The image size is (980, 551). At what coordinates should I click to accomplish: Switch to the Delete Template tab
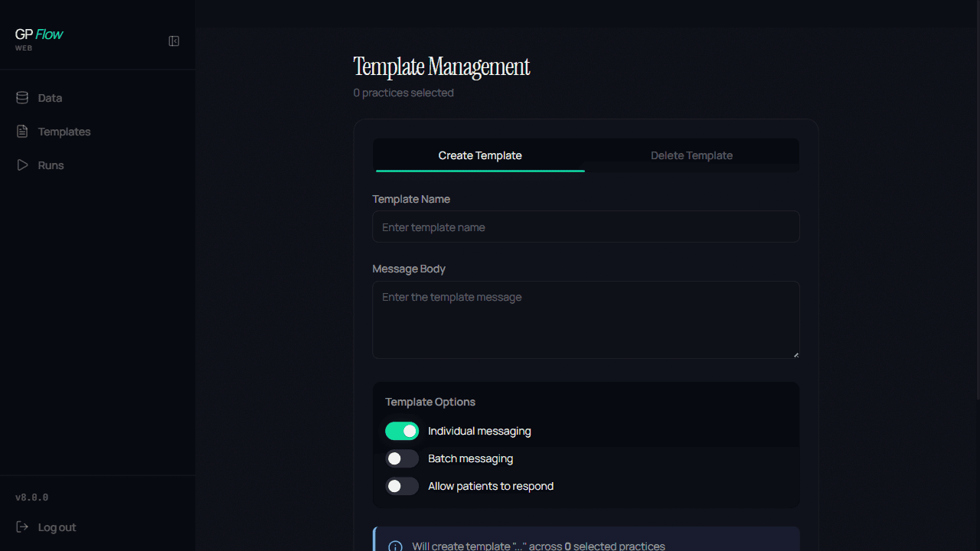pos(691,155)
